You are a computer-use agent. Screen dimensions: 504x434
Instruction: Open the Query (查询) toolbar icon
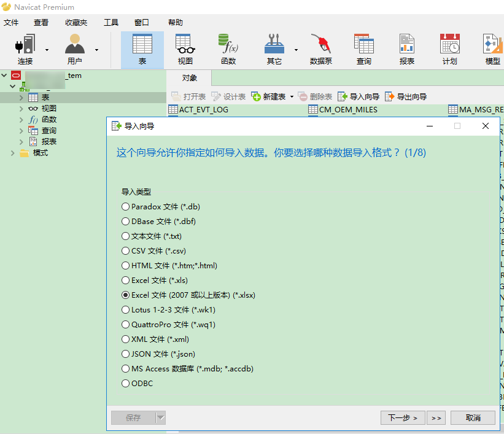click(364, 50)
